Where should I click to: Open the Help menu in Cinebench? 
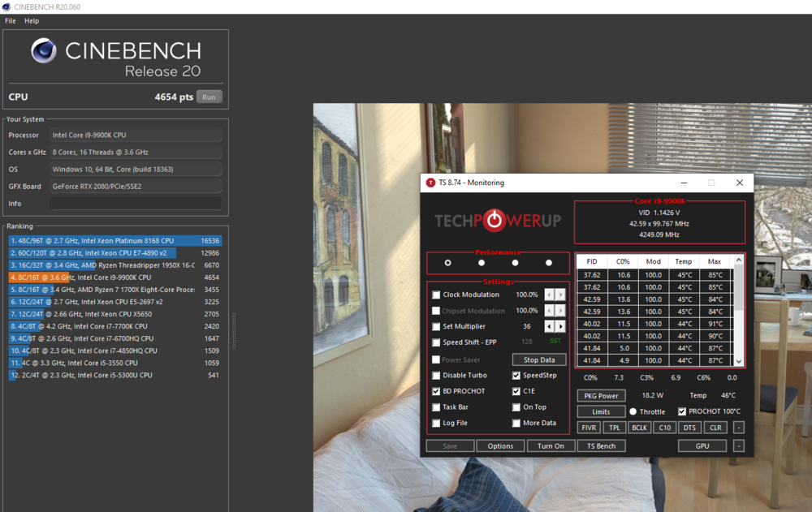tap(32, 20)
